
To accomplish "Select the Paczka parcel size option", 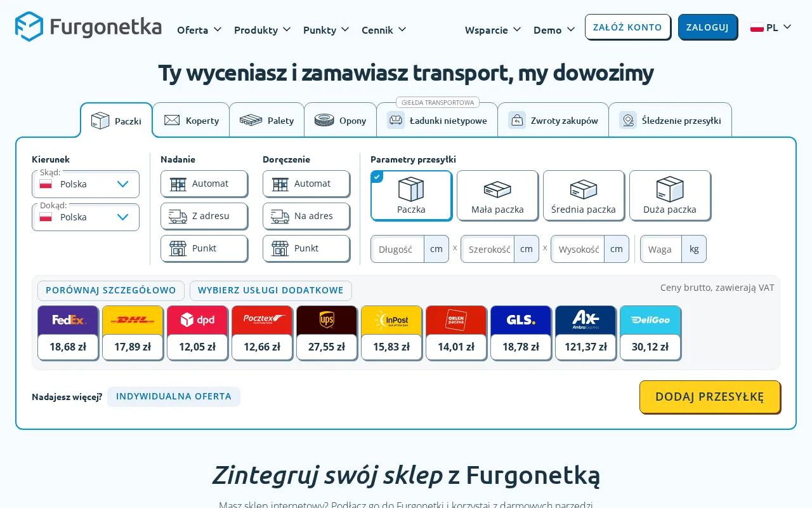I will click(412, 196).
